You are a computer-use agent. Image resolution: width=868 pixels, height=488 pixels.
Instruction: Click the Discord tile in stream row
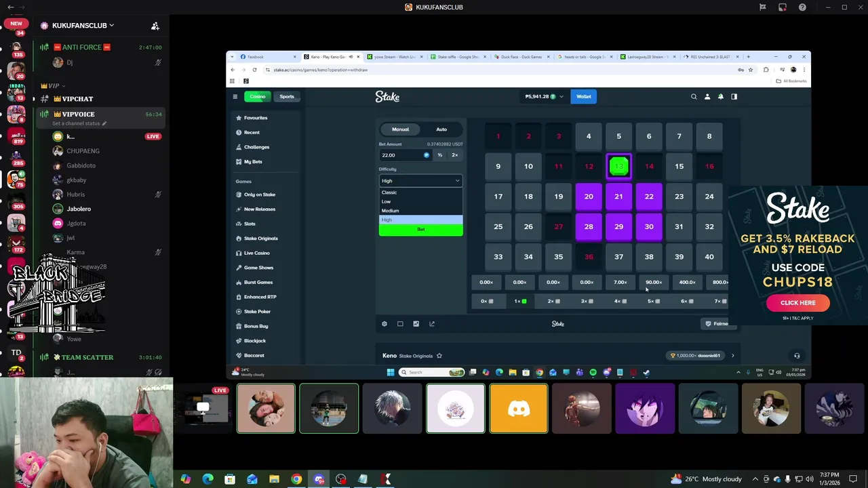coord(519,408)
